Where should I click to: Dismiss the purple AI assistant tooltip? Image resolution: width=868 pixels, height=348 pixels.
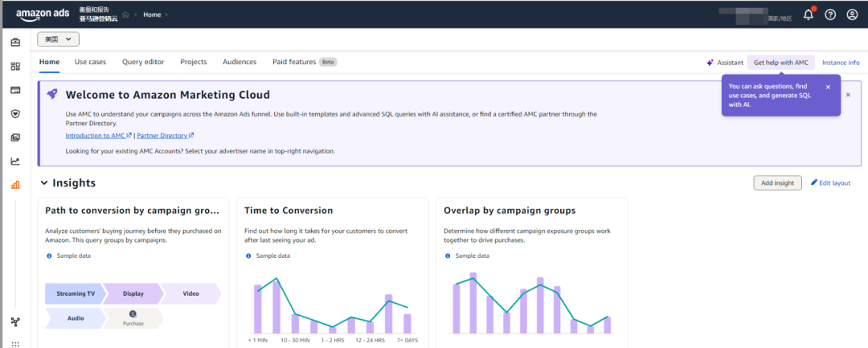(828, 87)
